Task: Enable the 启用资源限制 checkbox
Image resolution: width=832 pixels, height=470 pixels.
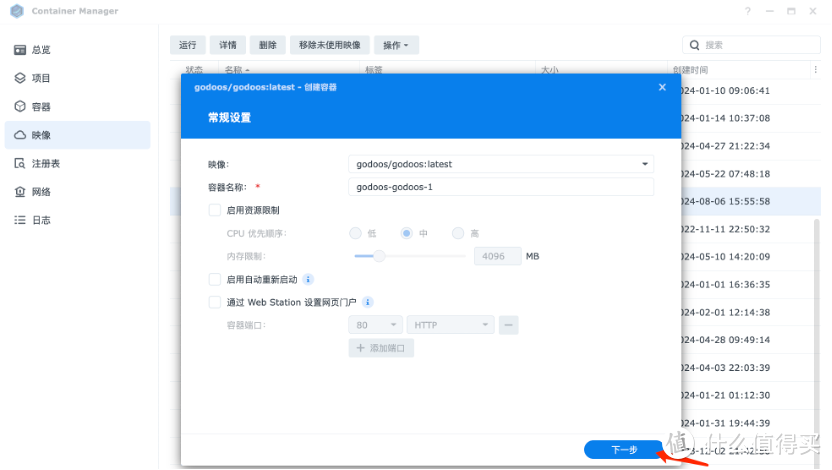Action: [214, 210]
